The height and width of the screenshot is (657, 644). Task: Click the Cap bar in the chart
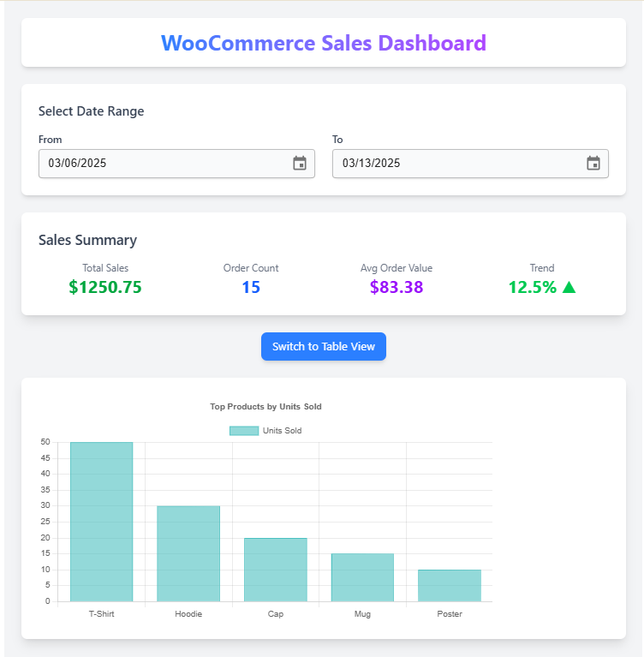pyautogui.click(x=276, y=570)
